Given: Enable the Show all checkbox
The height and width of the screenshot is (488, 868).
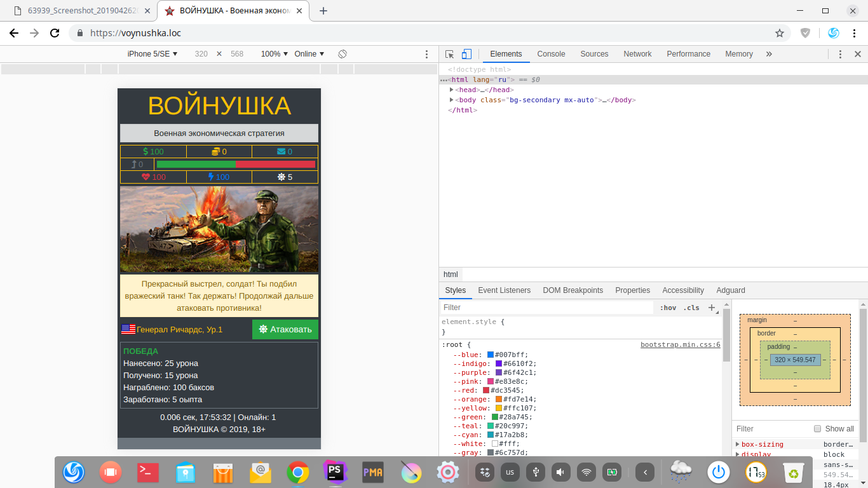Looking at the screenshot, I should [x=818, y=429].
